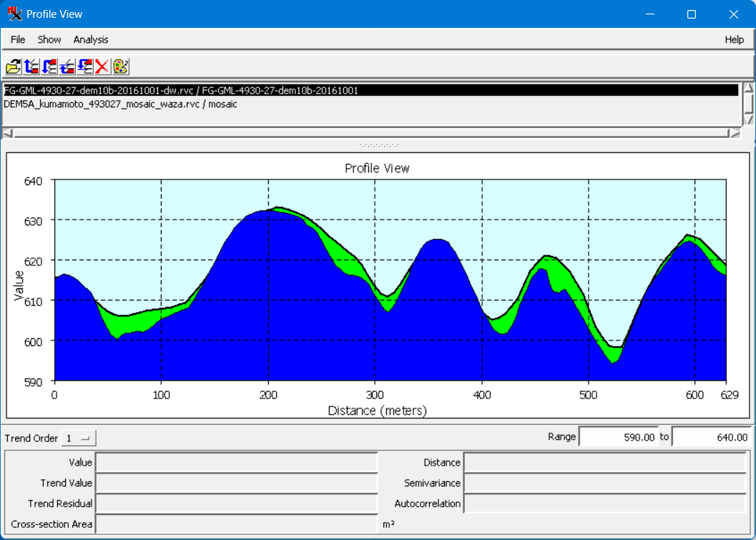
Task: Click the 'Distance (meters)' axis label
Action: 377,411
